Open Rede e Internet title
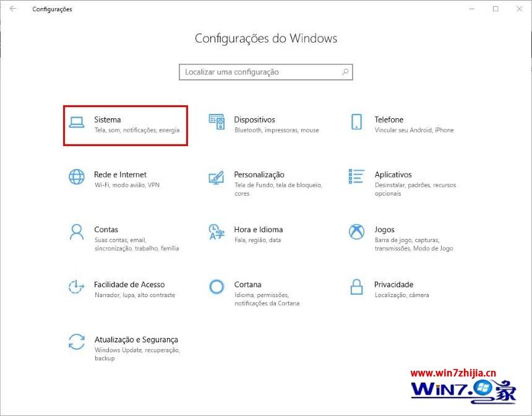 (120, 175)
